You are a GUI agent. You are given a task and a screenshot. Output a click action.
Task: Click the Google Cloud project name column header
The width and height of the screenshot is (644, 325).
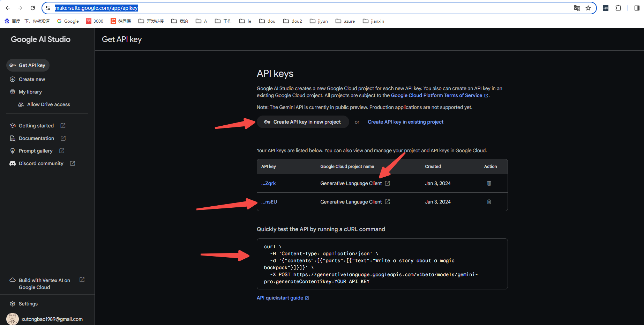(x=347, y=167)
